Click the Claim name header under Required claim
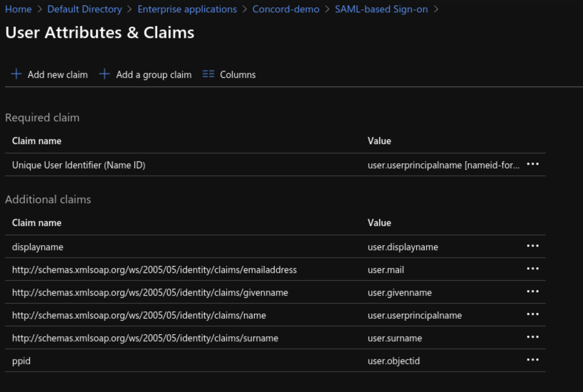 (x=37, y=141)
